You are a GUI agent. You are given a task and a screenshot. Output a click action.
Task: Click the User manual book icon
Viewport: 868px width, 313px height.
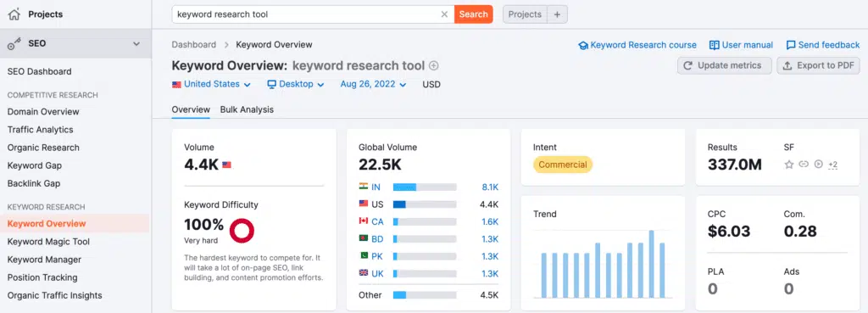[x=714, y=46]
